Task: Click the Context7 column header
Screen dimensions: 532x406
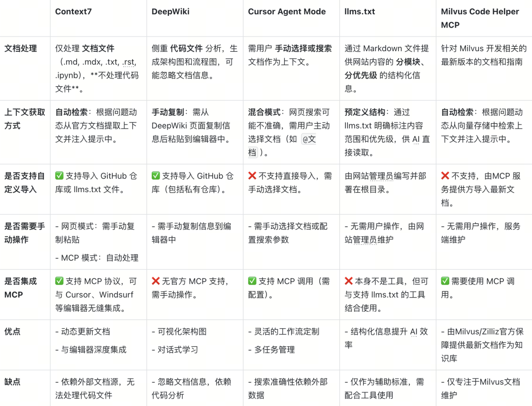Action: coord(73,11)
